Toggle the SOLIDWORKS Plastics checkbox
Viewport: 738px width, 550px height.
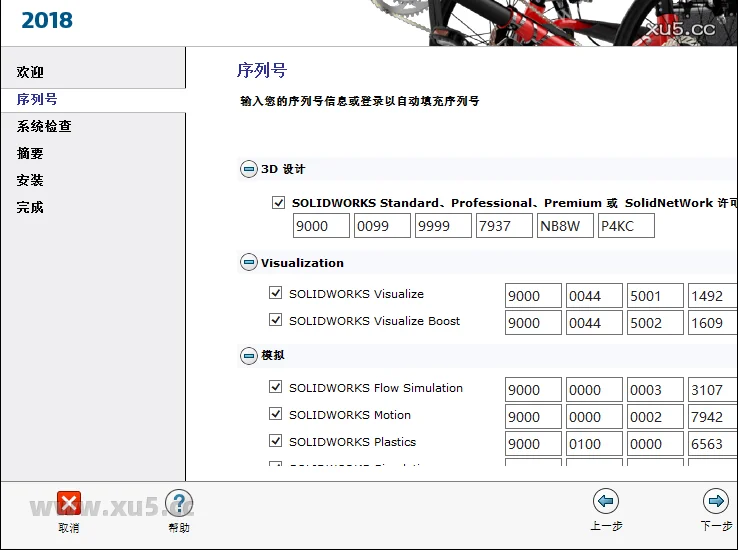click(x=276, y=442)
